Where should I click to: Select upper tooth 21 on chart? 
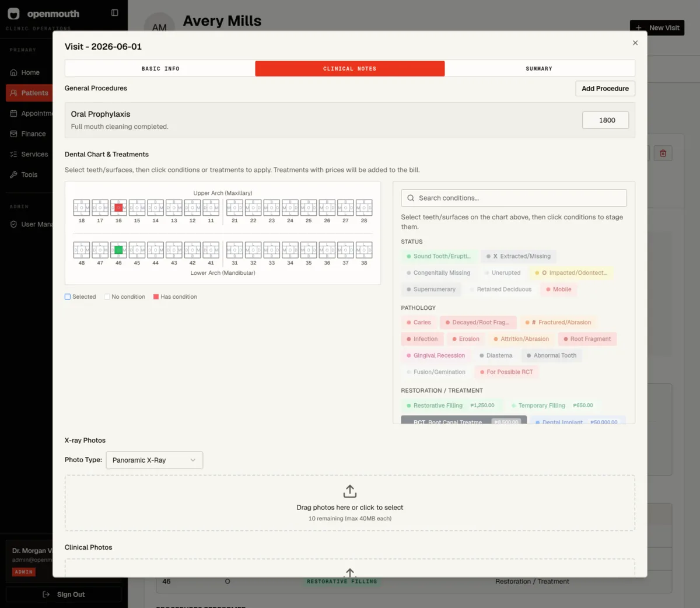[235, 208]
